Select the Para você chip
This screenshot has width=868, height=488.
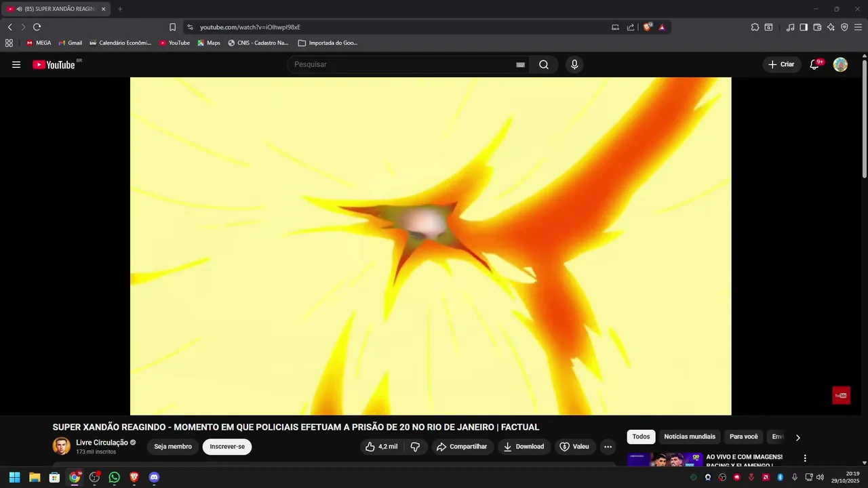tap(744, 437)
